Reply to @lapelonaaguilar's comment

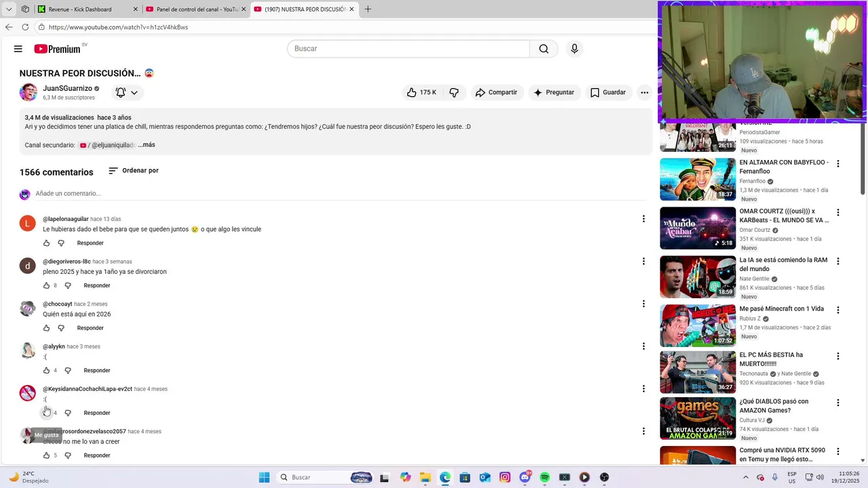[90, 243]
